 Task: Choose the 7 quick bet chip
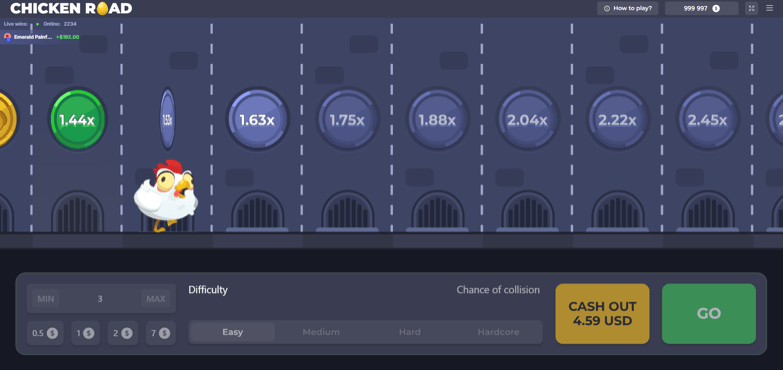click(x=160, y=333)
